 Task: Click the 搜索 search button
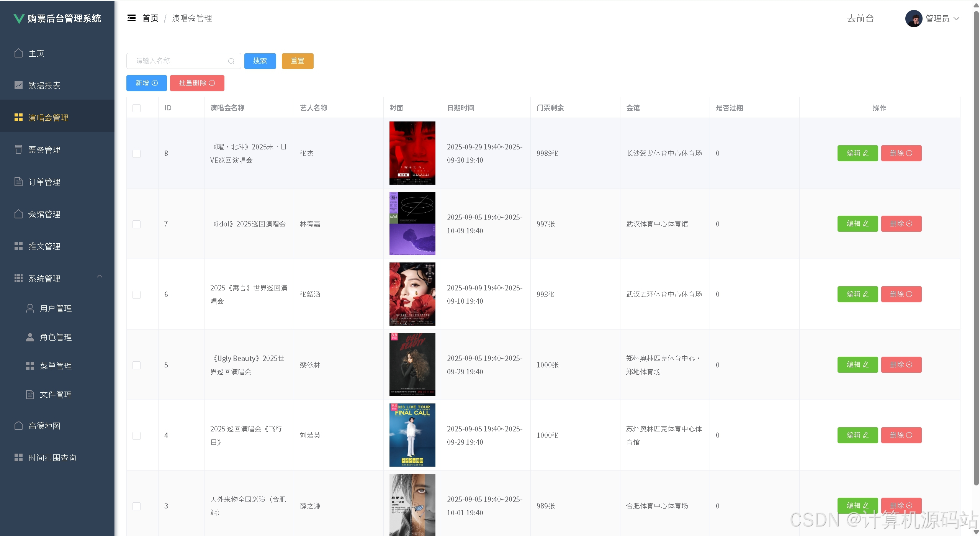click(x=260, y=61)
